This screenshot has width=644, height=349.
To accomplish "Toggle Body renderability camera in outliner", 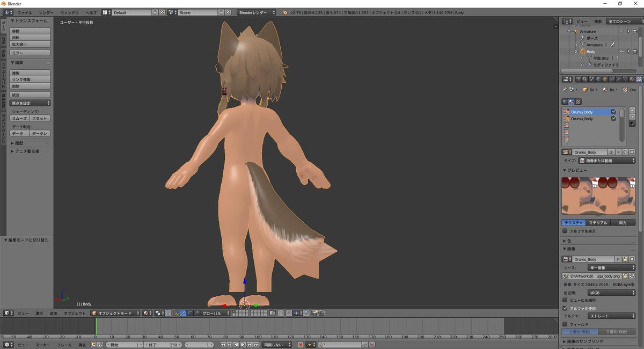I will [x=635, y=52].
